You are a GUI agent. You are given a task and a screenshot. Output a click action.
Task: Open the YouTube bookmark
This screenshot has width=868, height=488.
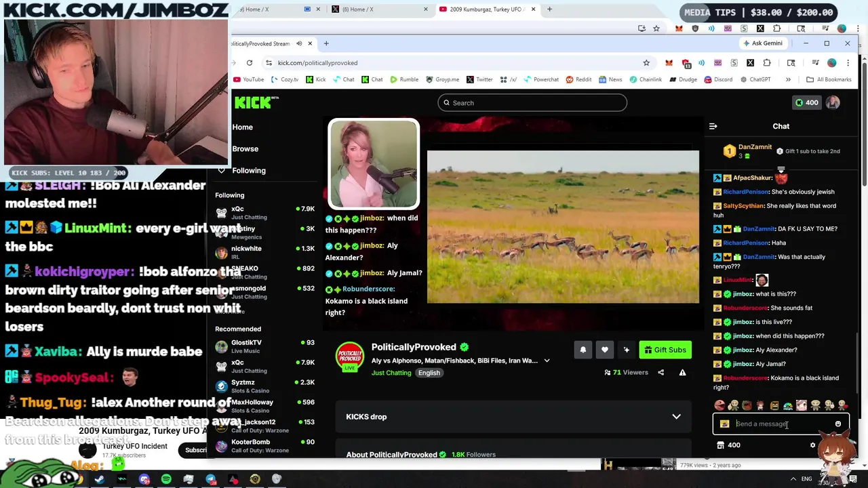click(x=248, y=79)
